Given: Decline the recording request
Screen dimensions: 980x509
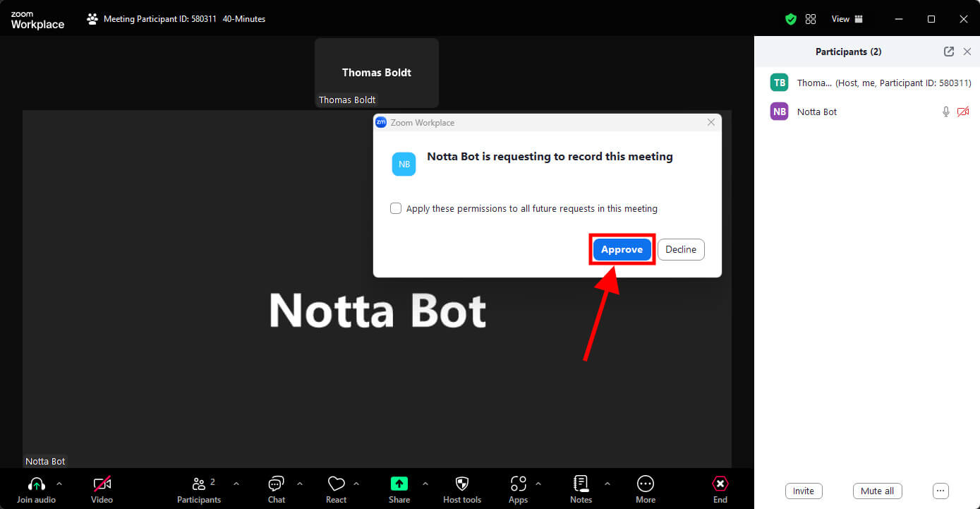Looking at the screenshot, I should (x=681, y=249).
